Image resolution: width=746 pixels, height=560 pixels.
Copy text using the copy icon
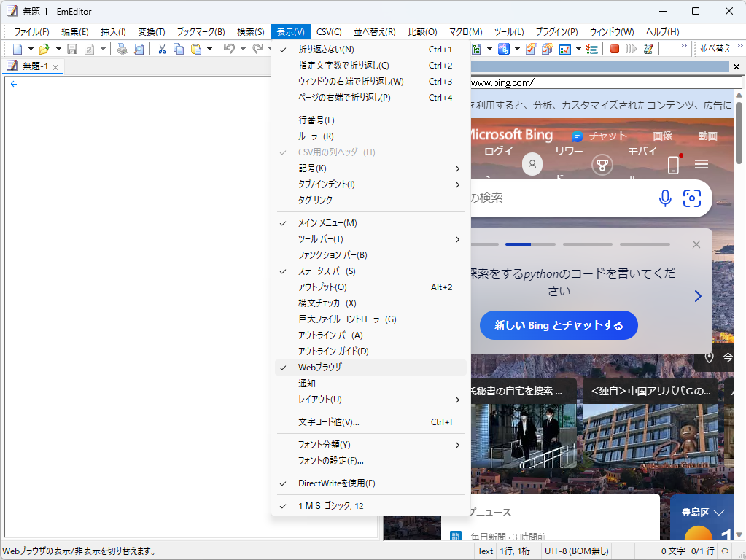click(x=179, y=49)
